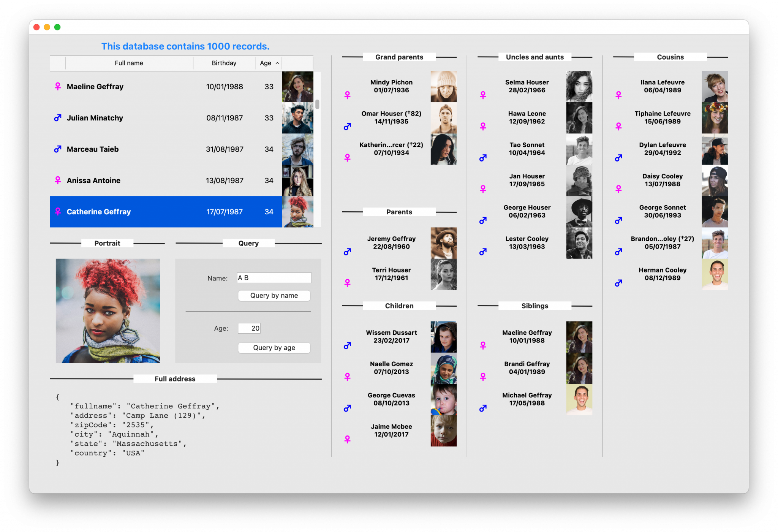778x532 pixels.
Task: Click Mindy Pichon's photo thumbnail
Action: pyautogui.click(x=444, y=87)
